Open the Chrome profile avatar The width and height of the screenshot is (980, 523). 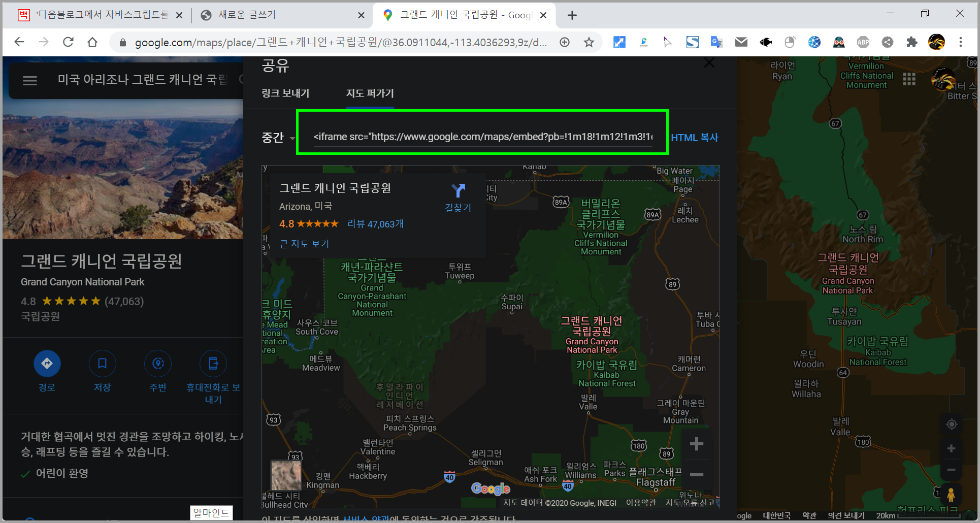pos(936,42)
